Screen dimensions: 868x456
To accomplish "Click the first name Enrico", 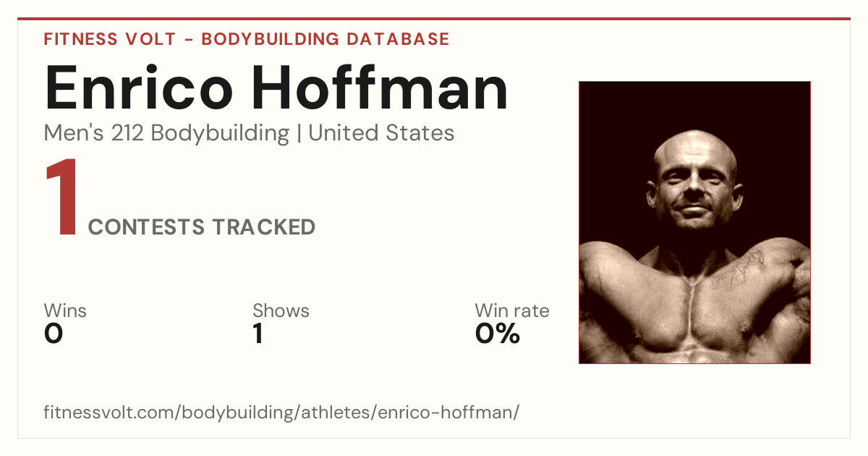I will [x=139, y=88].
